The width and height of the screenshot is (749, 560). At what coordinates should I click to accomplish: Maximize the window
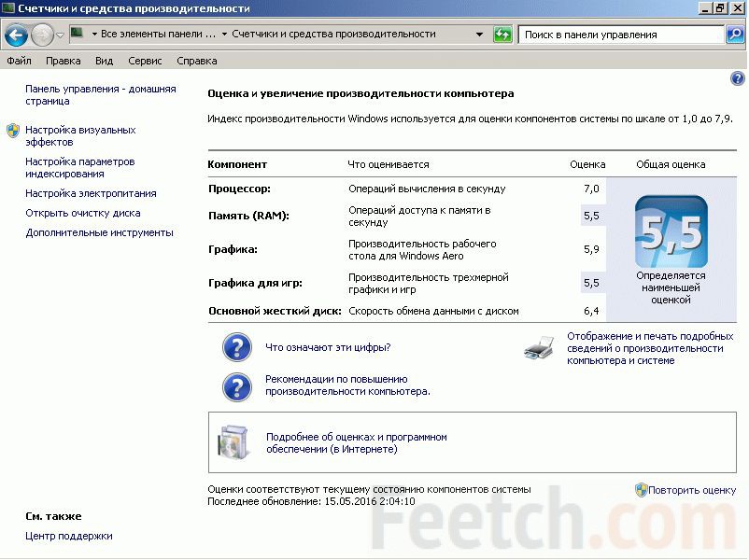click(x=721, y=8)
